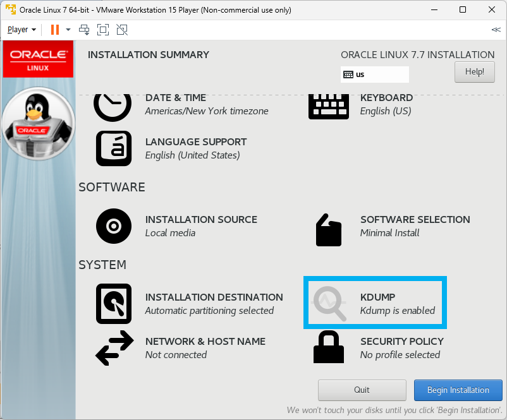Open the Keyboard layout icon
This screenshot has height=420, width=507.
pyautogui.click(x=329, y=107)
